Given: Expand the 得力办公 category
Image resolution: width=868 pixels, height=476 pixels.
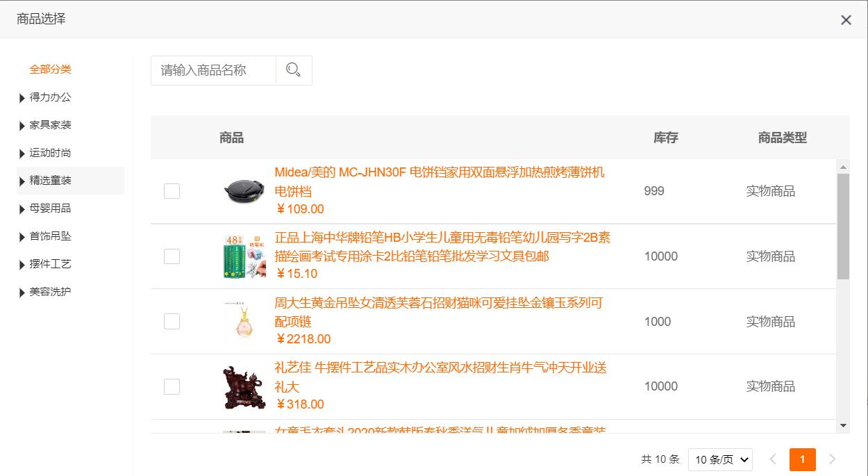Looking at the screenshot, I should coord(44,97).
